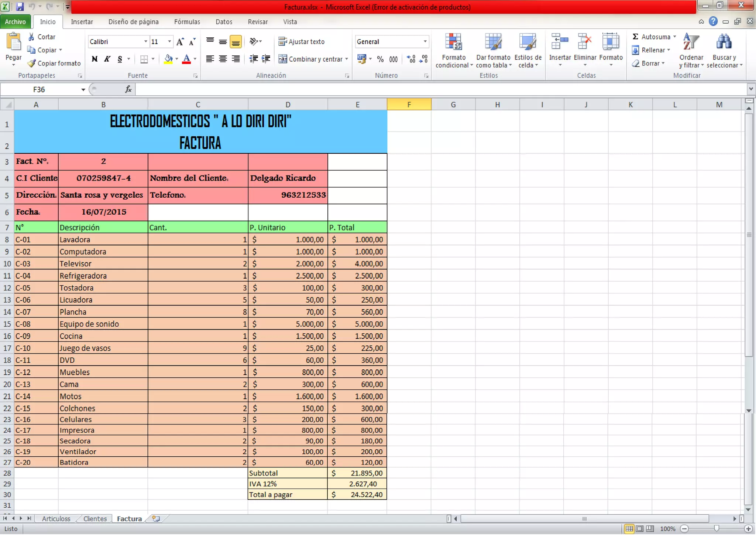The width and height of the screenshot is (756, 535).
Task: Click the insert function fx icon
Action: pyautogui.click(x=128, y=89)
